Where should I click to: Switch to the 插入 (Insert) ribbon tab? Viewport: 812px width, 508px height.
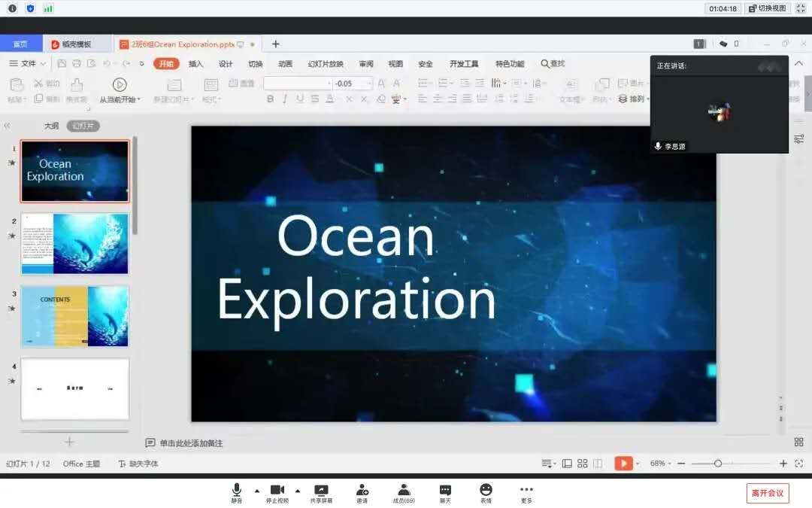click(x=196, y=64)
